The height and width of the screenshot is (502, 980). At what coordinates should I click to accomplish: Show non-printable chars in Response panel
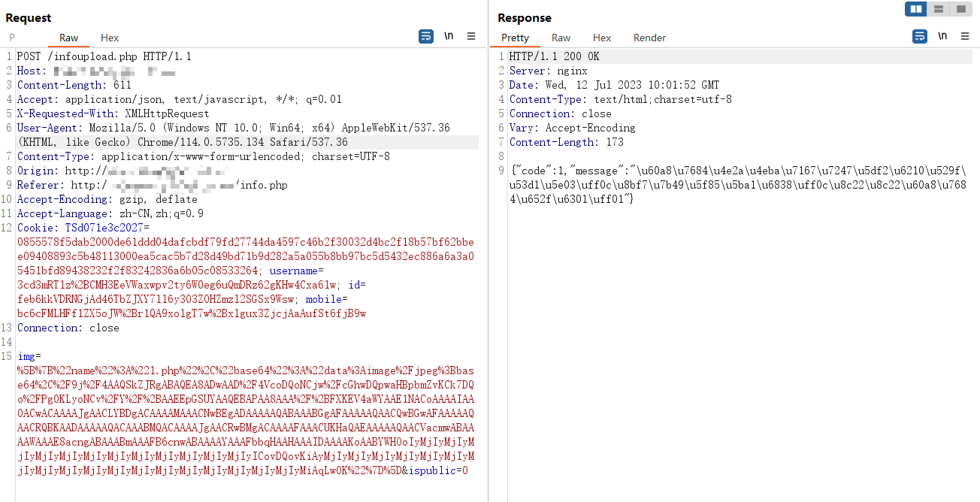[x=942, y=36]
